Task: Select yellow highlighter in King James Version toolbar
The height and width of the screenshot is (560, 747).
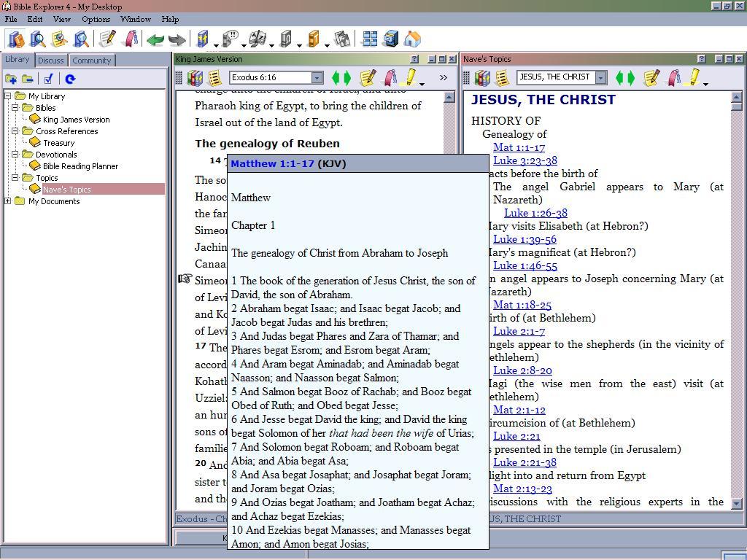Action: click(410, 77)
